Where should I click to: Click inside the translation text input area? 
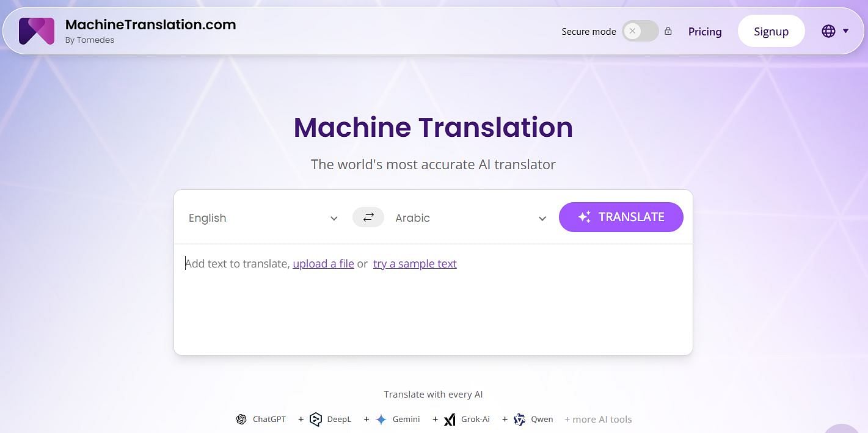point(433,299)
